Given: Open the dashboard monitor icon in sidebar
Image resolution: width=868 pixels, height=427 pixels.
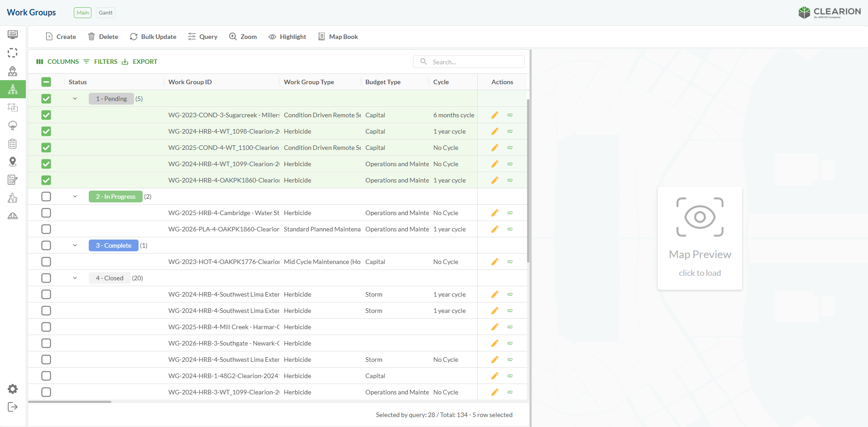Looking at the screenshot, I should [13, 34].
